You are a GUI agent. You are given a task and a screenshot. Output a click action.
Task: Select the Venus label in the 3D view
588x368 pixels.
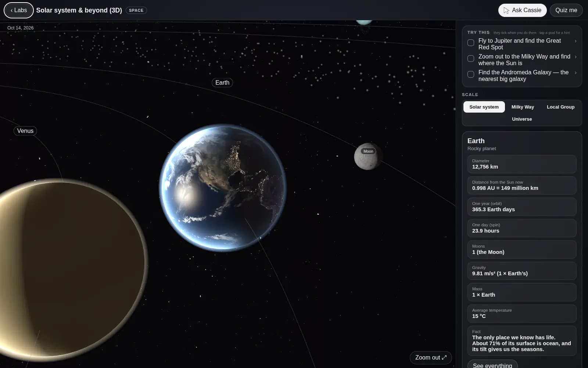click(x=25, y=131)
